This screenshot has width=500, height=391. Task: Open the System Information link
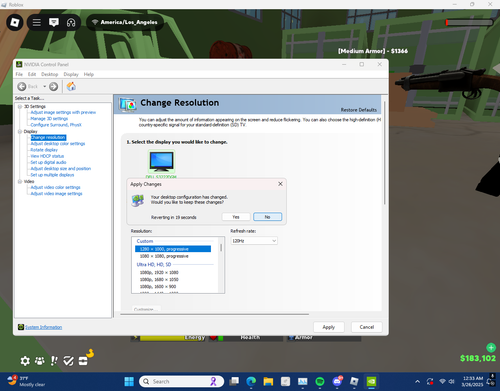(x=44, y=327)
